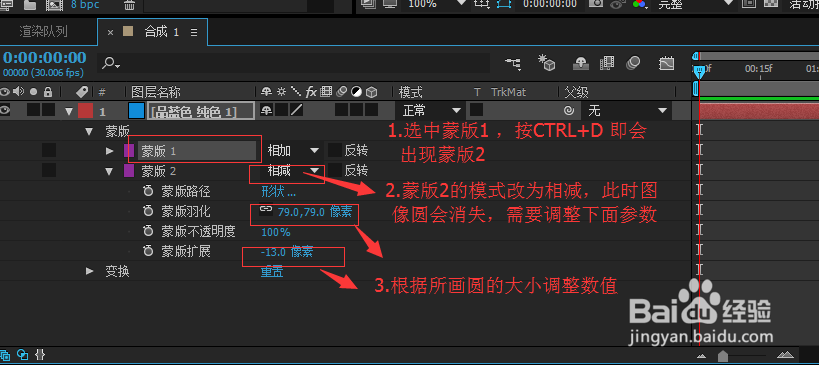This screenshot has width=819, height=365.
Task: Click the quality slash switch on layer 1
Action: click(x=297, y=110)
